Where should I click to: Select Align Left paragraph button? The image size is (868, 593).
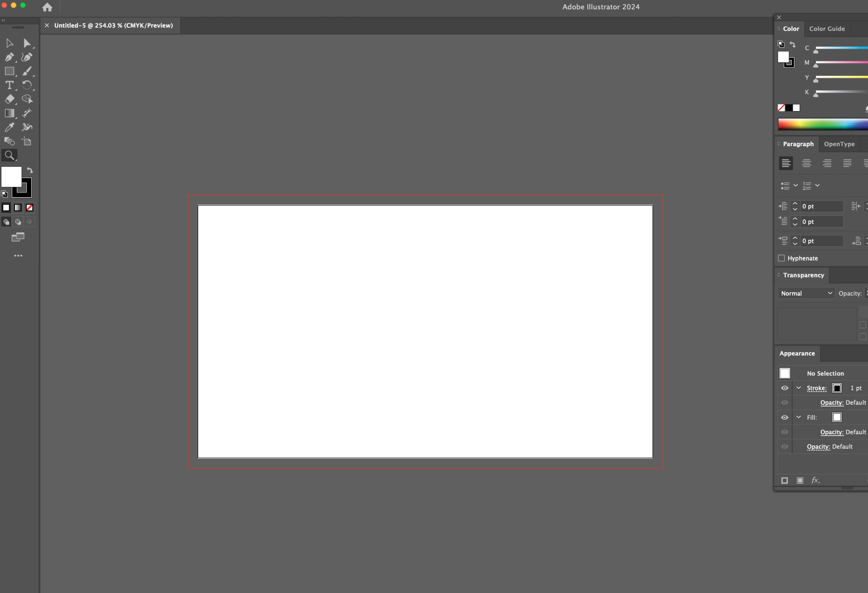[786, 163]
